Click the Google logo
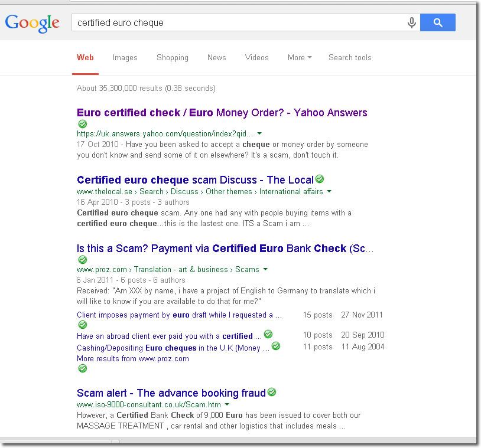This screenshot has width=481, height=448. click(x=32, y=22)
